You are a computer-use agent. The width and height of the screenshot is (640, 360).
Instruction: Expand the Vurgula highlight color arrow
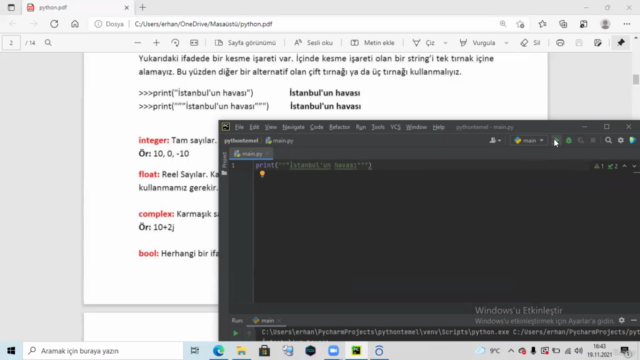pos(506,43)
